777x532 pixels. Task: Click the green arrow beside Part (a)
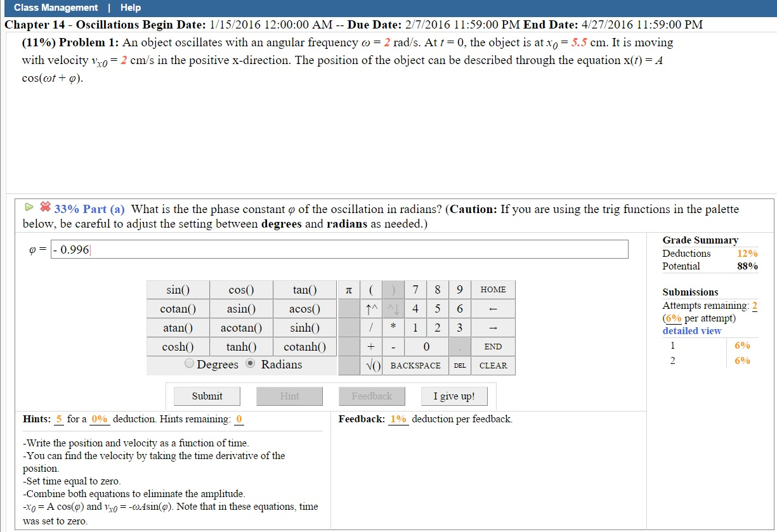tap(29, 208)
